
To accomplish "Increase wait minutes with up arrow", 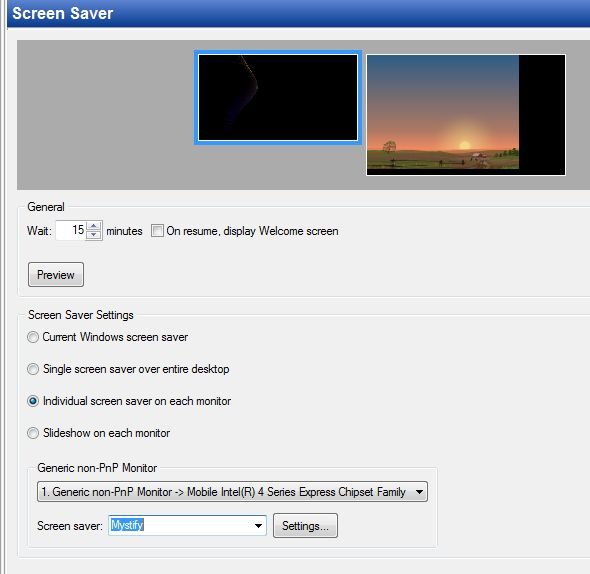I will 94,226.
